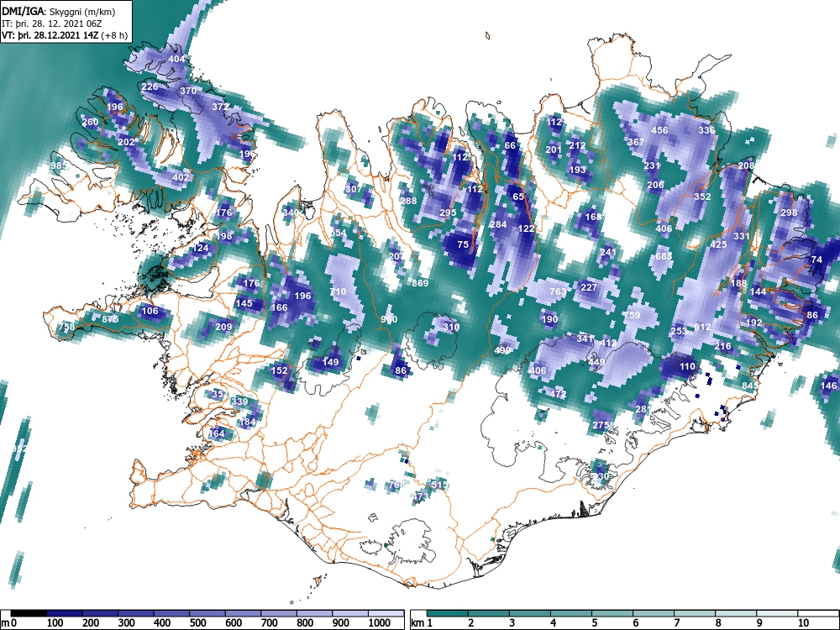Click the VT 14Z valid time line
Image resolution: width=840 pixels, height=630 pixels.
click(65, 35)
